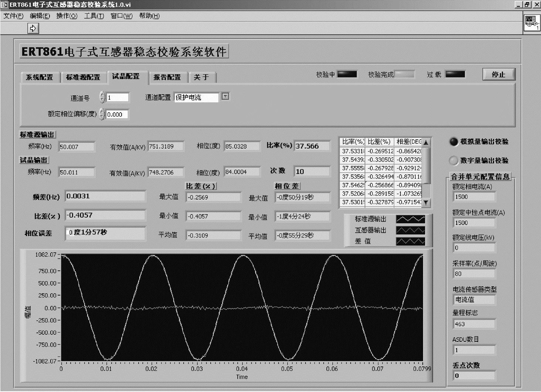Click the 差值 waveform legend icon

coord(410,241)
